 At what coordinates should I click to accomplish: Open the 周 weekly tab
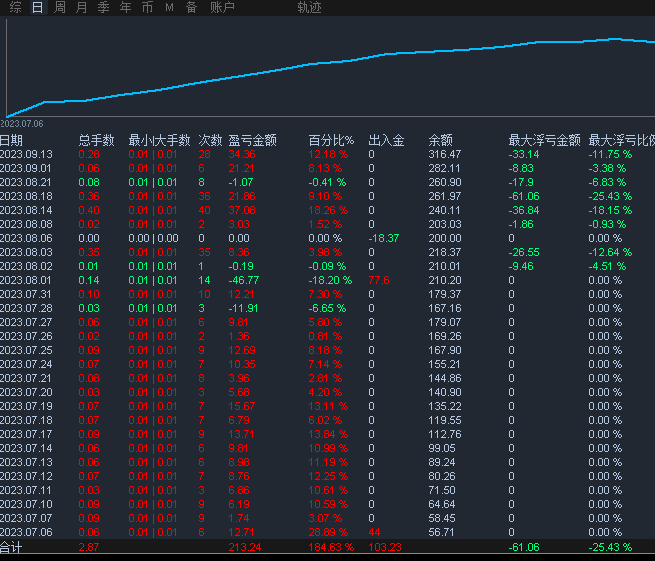60,7
